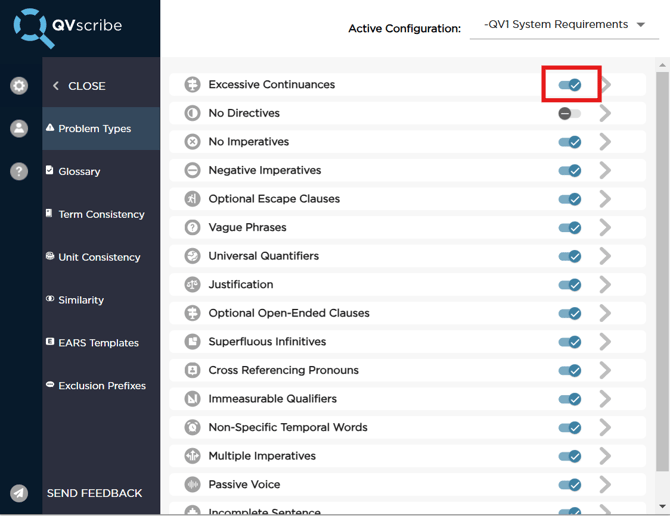Expand the Immeasurable Qualifiers row arrow
Viewport: 670px width, 516px height.
coord(605,399)
